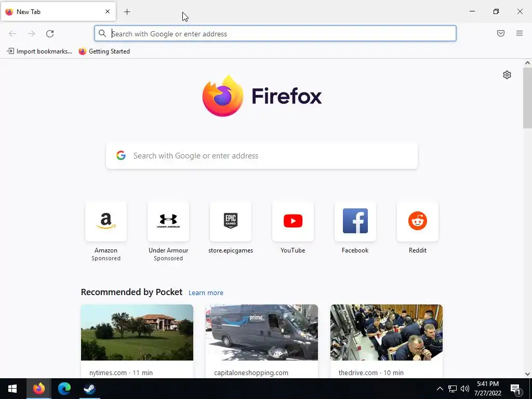532x399 pixels.
Task: Click the nytimes.com · 11 min text
Action: tap(121, 373)
